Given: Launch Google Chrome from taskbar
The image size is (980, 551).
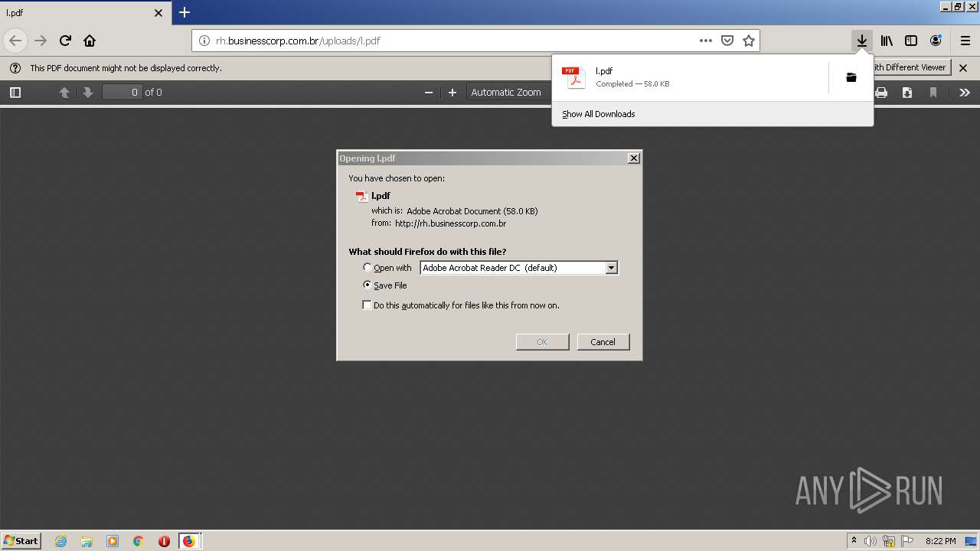Looking at the screenshot, I should point(138,541).
